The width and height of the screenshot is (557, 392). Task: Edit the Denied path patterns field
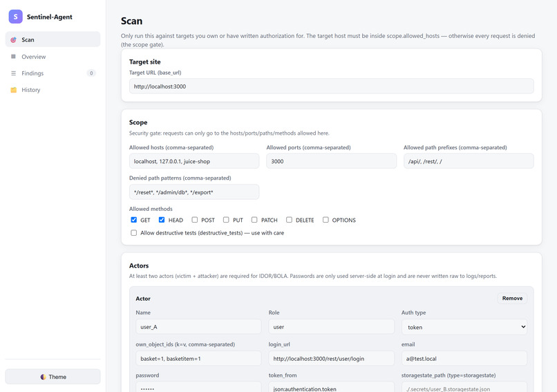(x=194, y=192)
